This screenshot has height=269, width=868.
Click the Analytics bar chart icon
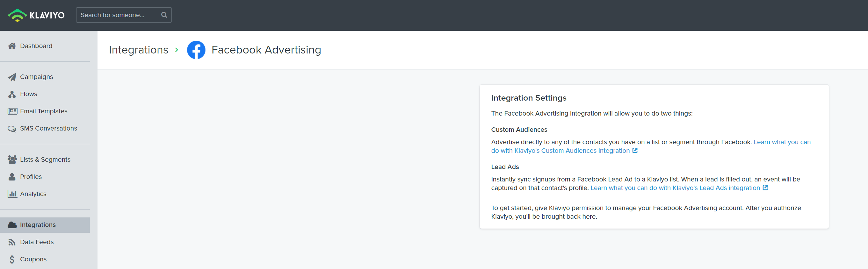pos(12,194)
